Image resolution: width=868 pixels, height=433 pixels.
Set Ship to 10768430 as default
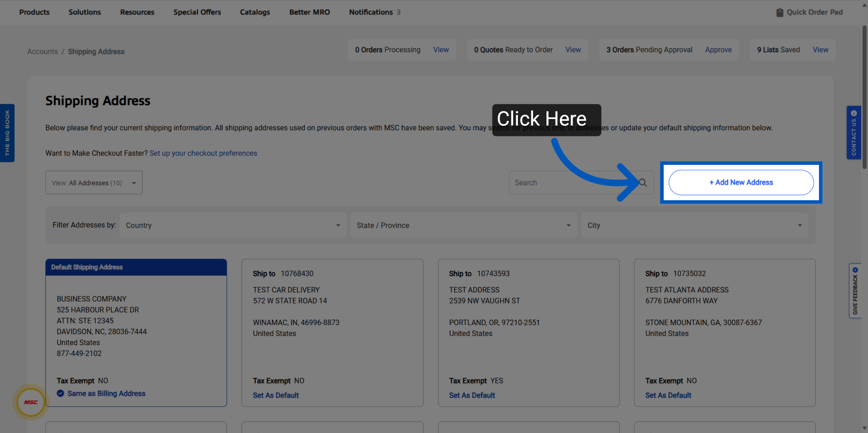pyautogui.click(x=276, y=395)
